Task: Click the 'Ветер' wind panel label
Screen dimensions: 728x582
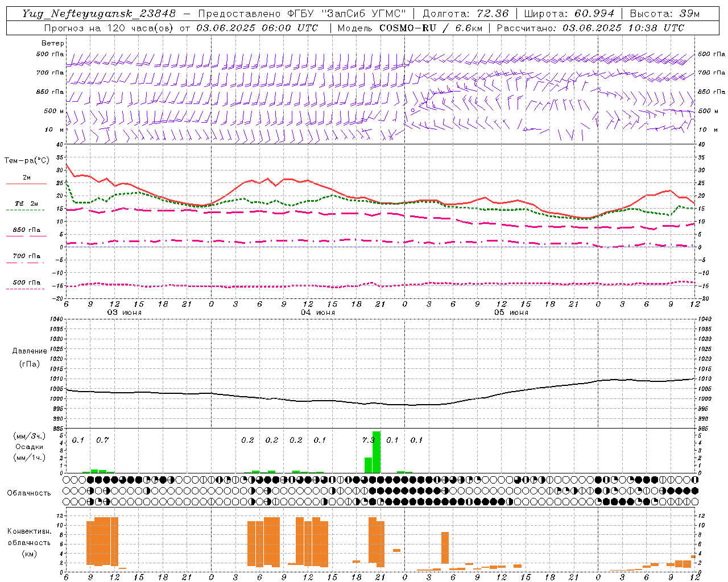Action: [53, 43]
